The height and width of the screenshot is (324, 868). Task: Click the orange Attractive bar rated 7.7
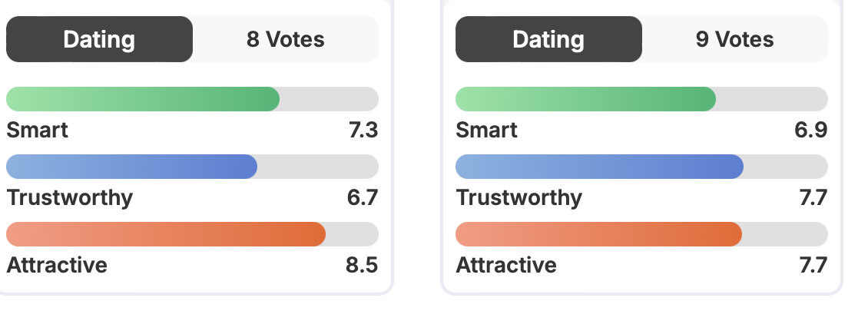598,234
